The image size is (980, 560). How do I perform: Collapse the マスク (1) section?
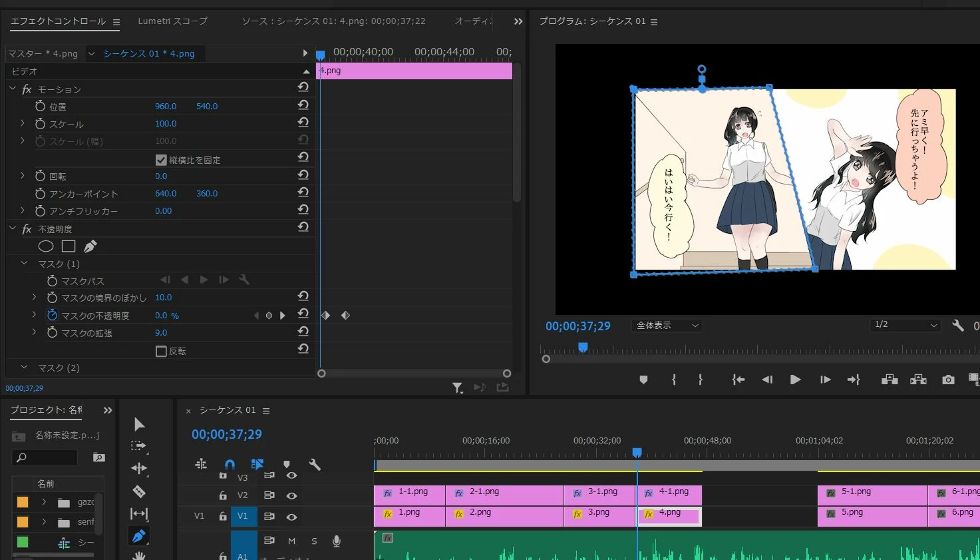coord(25,263)
